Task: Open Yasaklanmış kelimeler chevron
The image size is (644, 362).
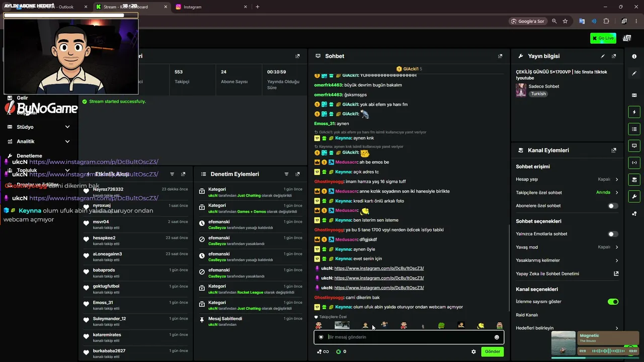Action: pos(617,260)
